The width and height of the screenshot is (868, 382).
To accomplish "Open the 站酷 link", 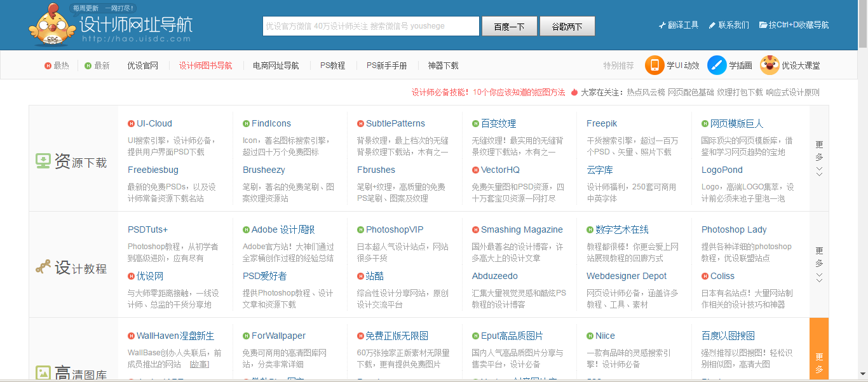I will (x=375, y=276).
